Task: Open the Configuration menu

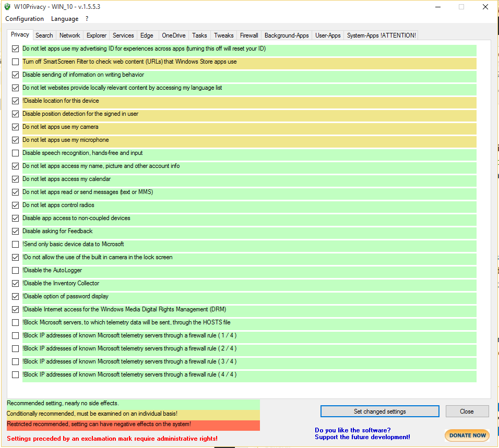Action: [x=25, y=19]
